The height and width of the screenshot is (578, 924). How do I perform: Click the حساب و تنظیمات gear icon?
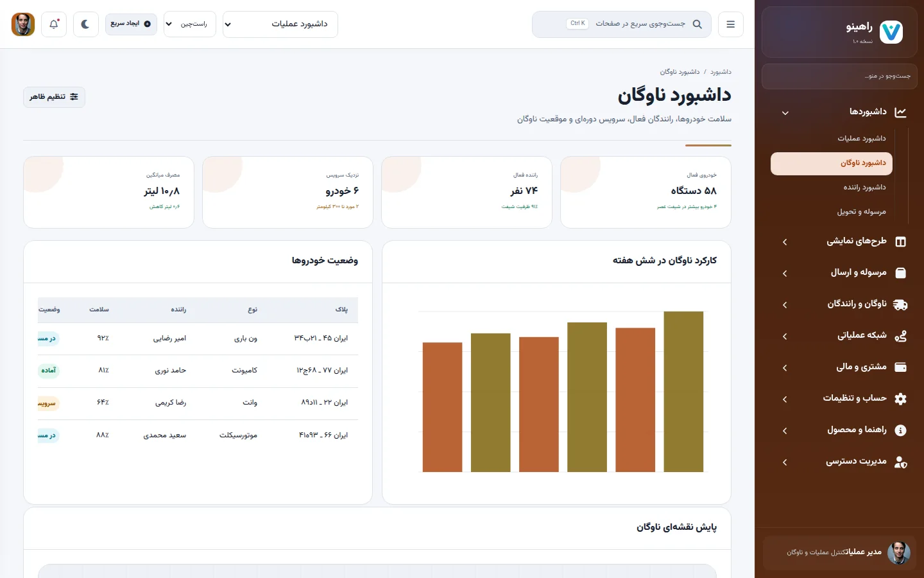point(900,399)
